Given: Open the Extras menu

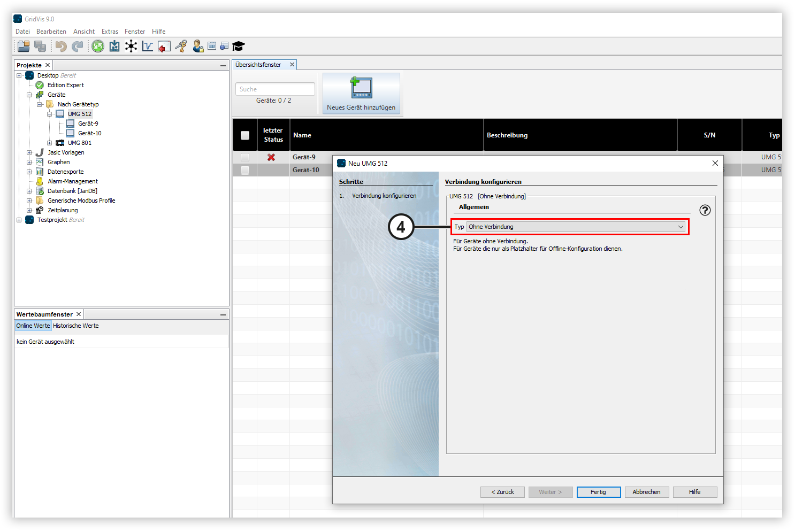Looking at the screenshot, I should point(110,32).
